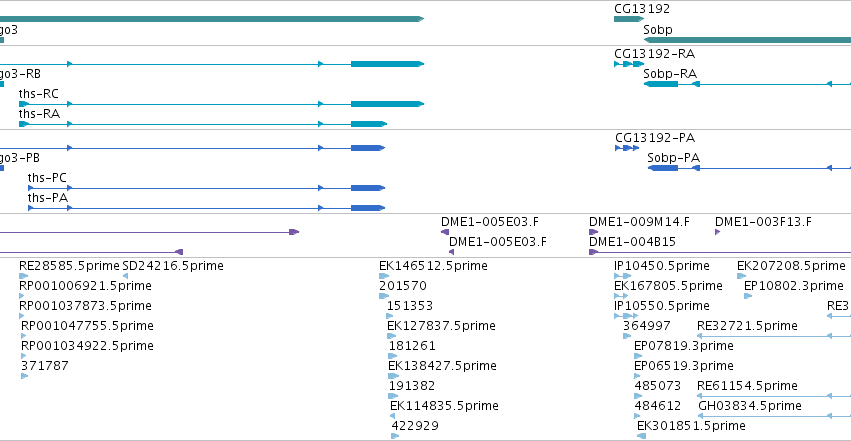
Task: Click the Sobp gene label
Action: click(x=658, y=29)
